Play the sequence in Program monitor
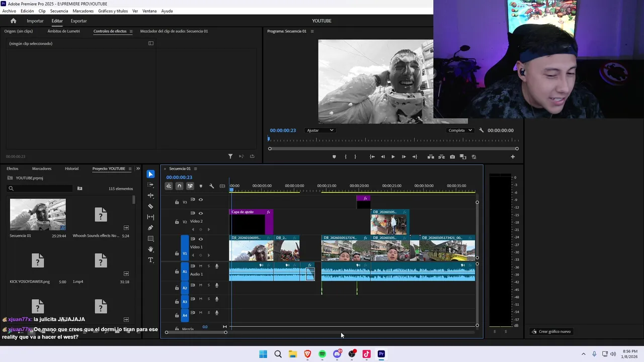 [x=393, y=157]
